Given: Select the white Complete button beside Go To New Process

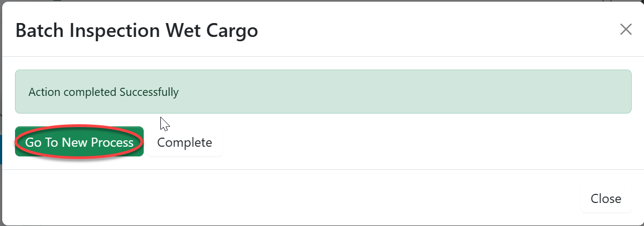Looking at the screenshot, I should (184, 142).
